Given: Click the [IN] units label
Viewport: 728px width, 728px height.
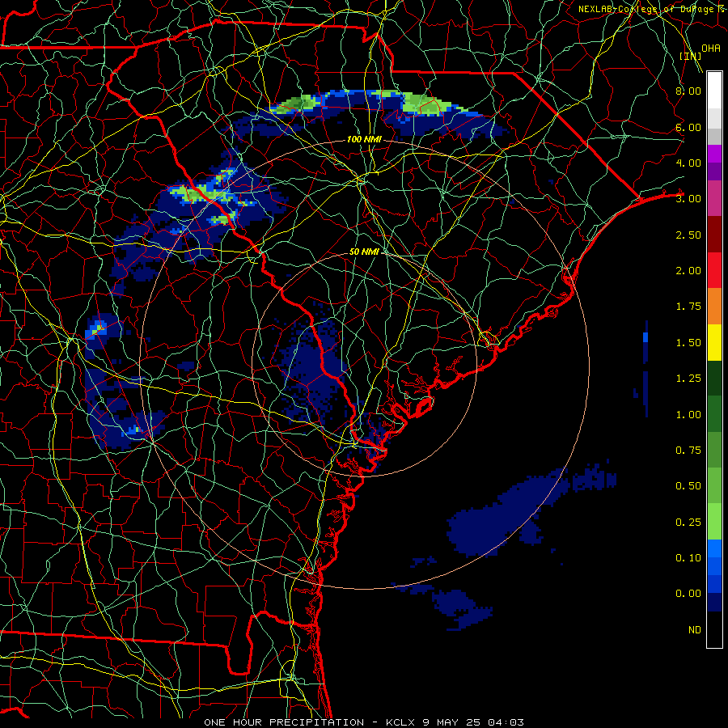Looking at the screenshot, I should point(691,56).
